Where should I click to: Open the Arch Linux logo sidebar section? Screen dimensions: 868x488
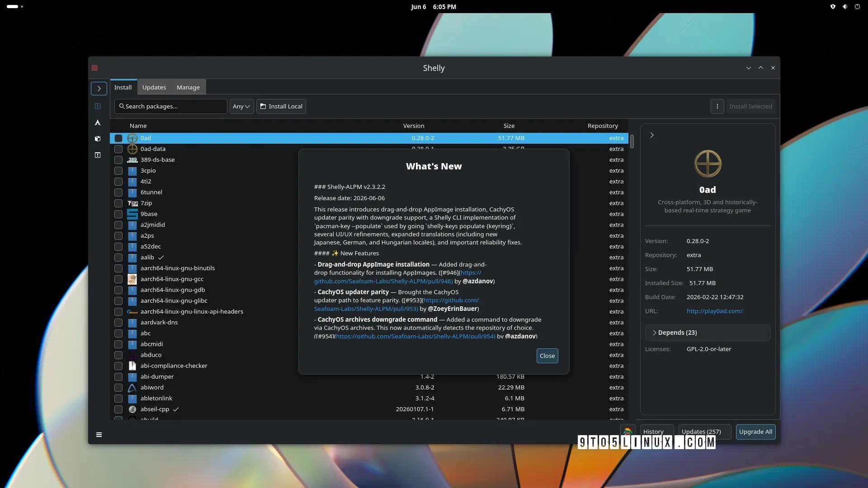point(98,122)
